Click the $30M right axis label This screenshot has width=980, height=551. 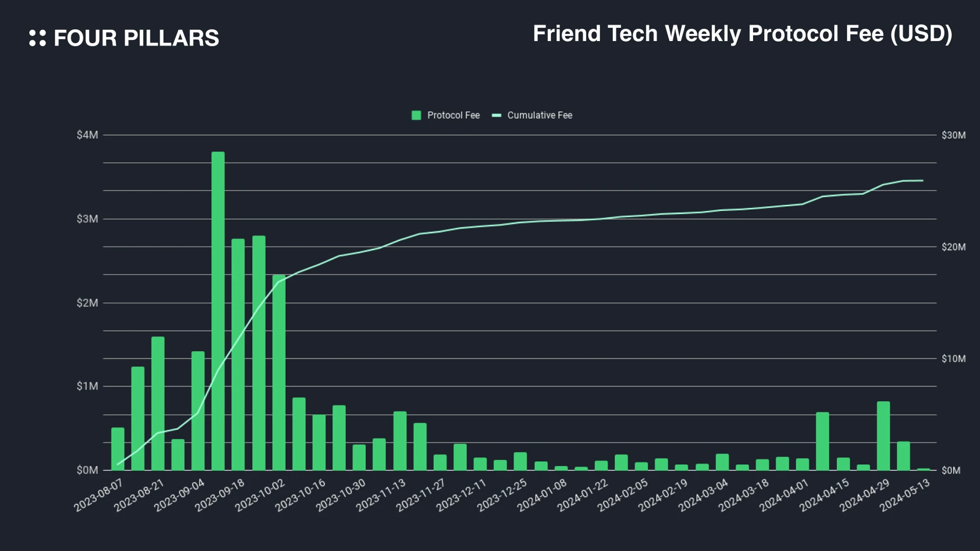[953, 135]
